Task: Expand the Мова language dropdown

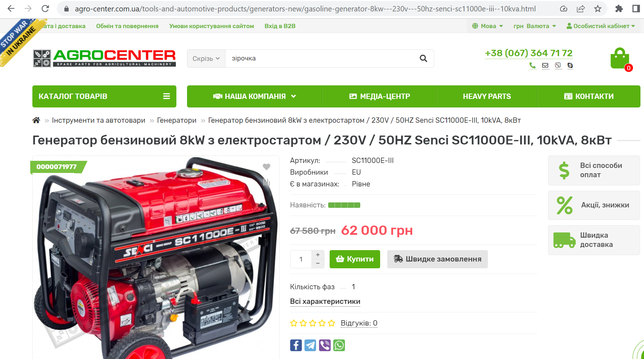Action: pos(488,26)
